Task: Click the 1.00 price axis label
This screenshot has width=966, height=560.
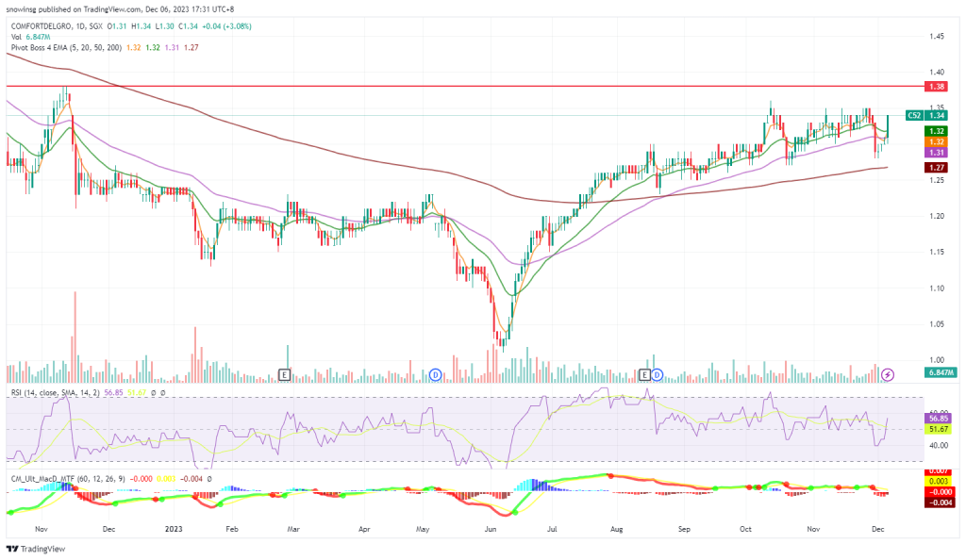Action: click(x=937, y=360)
